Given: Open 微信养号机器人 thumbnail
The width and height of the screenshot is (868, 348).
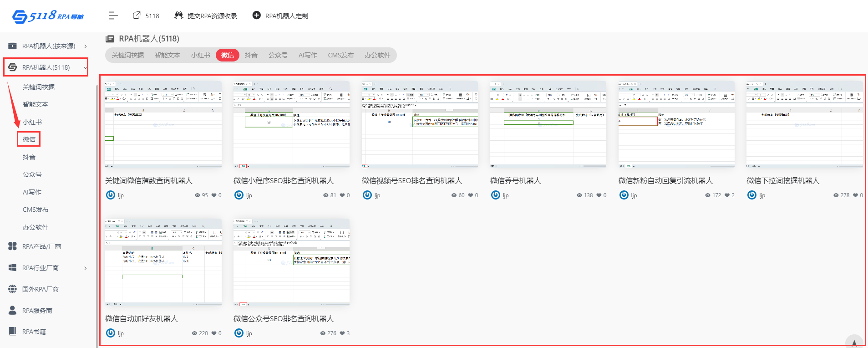Looking at the screenshot, I should (548, 125).
